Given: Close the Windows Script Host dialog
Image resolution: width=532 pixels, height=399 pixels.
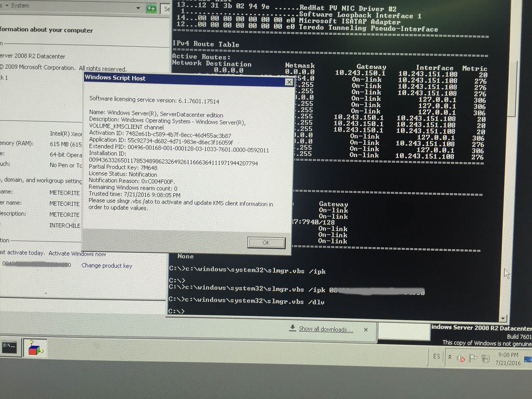Looking at the screenshot, I should 289,82.
